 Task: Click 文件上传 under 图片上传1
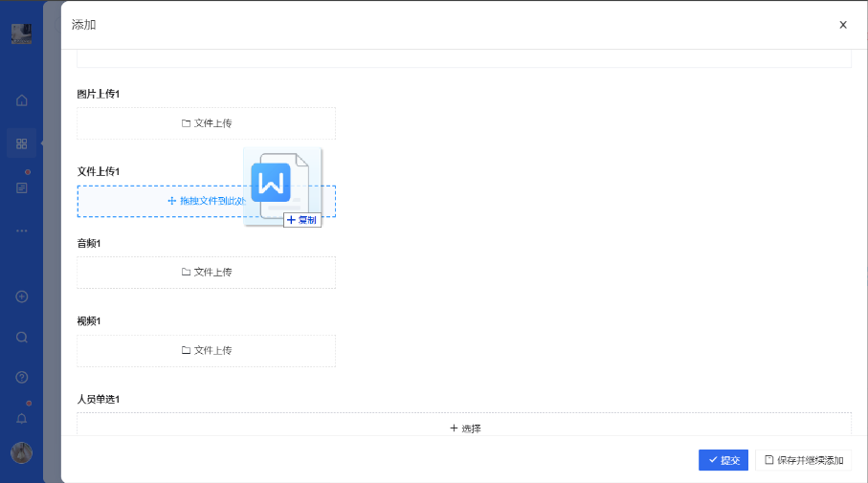pos(206,123)
